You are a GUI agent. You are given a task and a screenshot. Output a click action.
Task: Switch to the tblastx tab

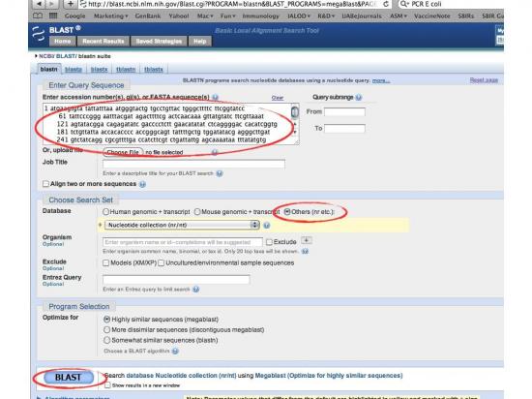[154, 70]
